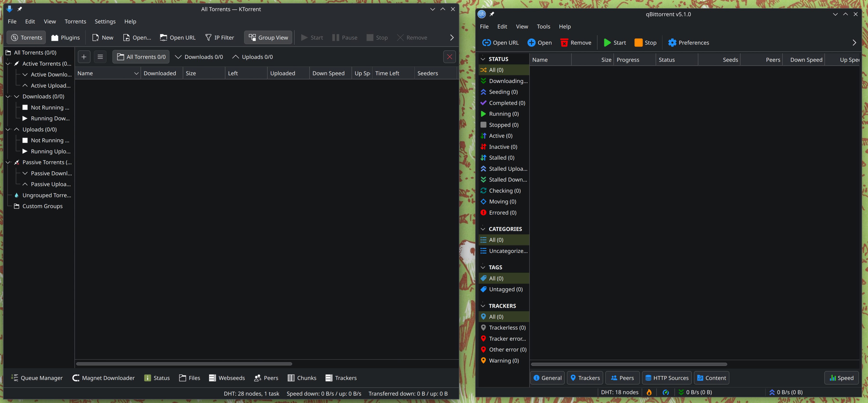Sort by Seeders column in KTorrent

pyautogui.click(x=435, y=73)
